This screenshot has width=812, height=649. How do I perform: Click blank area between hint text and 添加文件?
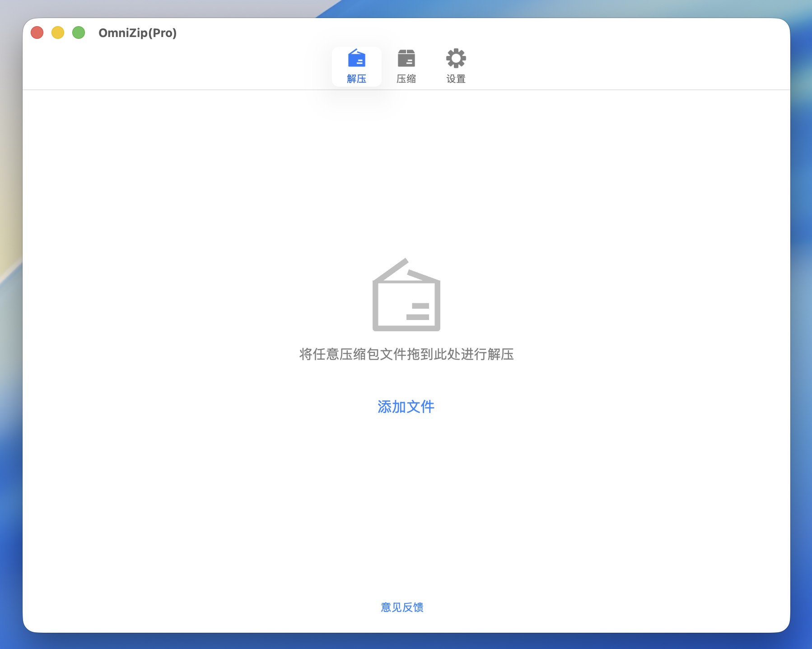[406, 381]
